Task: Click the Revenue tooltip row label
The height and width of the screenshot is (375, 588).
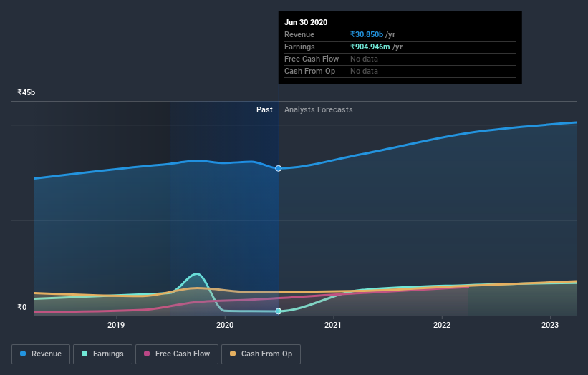Action: [299, 34]
